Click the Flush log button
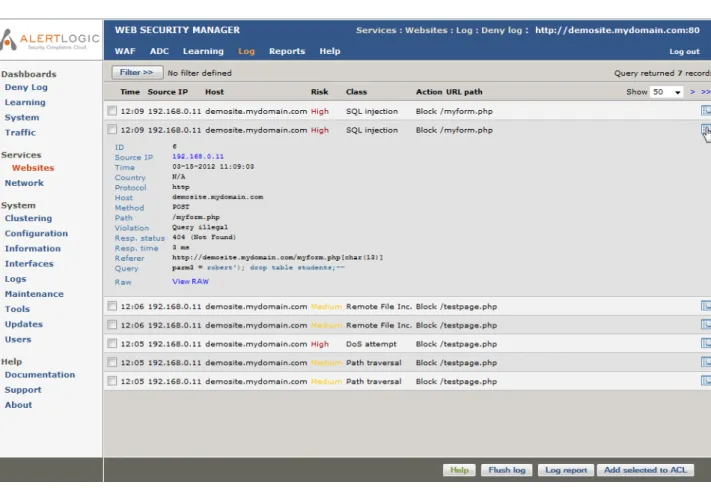711x488 pixels. [x=507, y=470]
